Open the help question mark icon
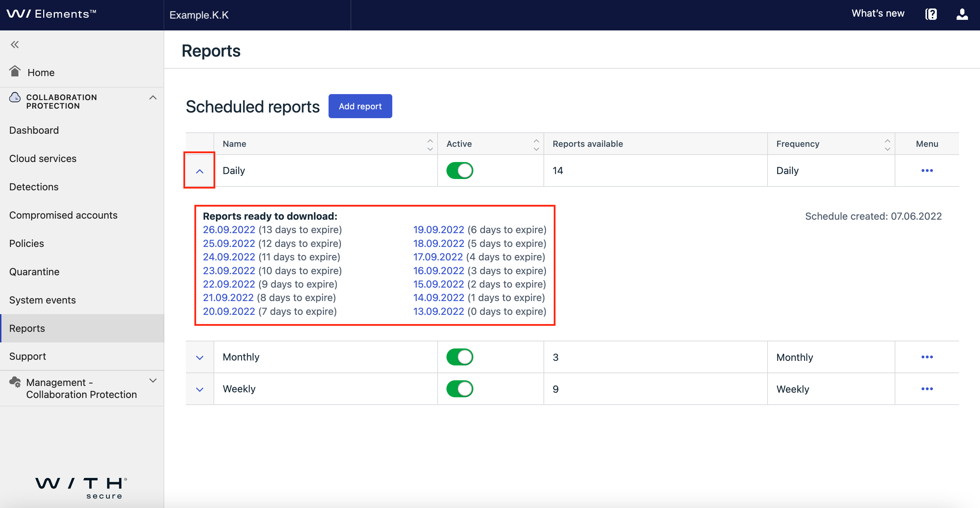 (x=931, y=14)
